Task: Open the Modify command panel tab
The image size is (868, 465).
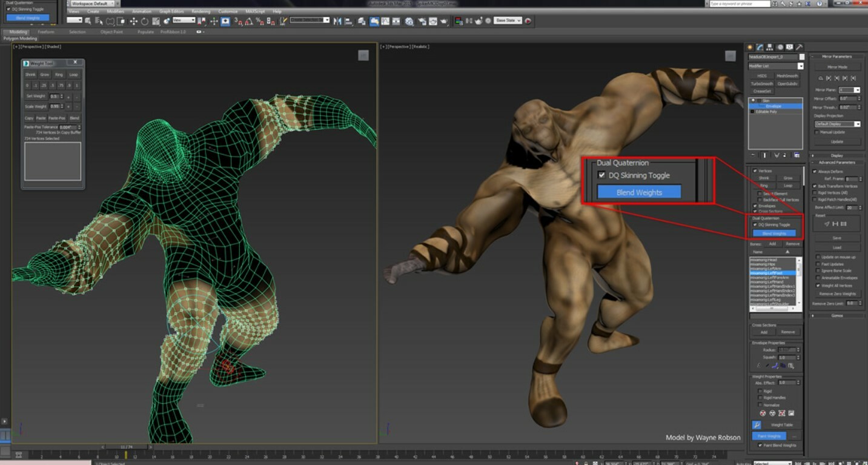Action: [x=760, y=47]
